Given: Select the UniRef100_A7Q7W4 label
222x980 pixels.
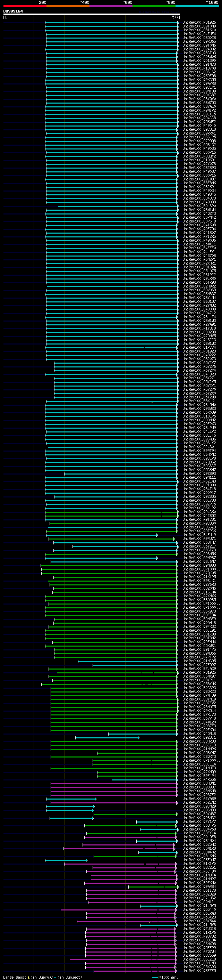Looking at the screenshot, I should pyautogui.click(x=199, y=951).
